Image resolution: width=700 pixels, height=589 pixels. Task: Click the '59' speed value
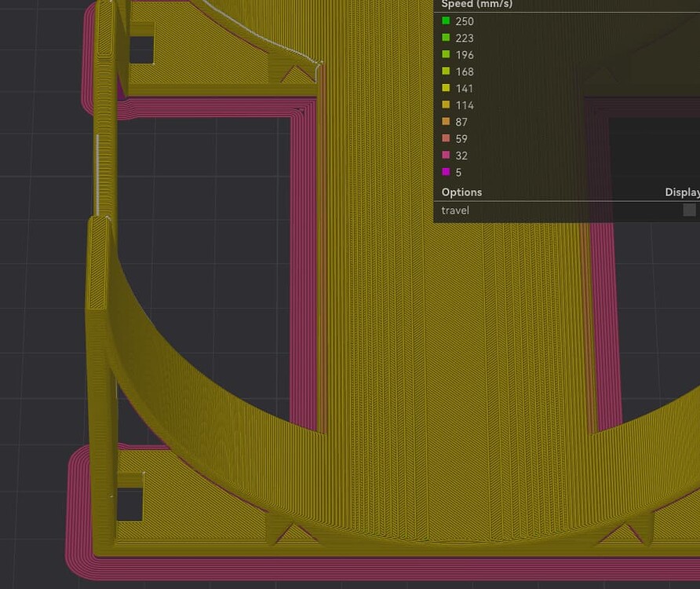click(x=461, y=139)
